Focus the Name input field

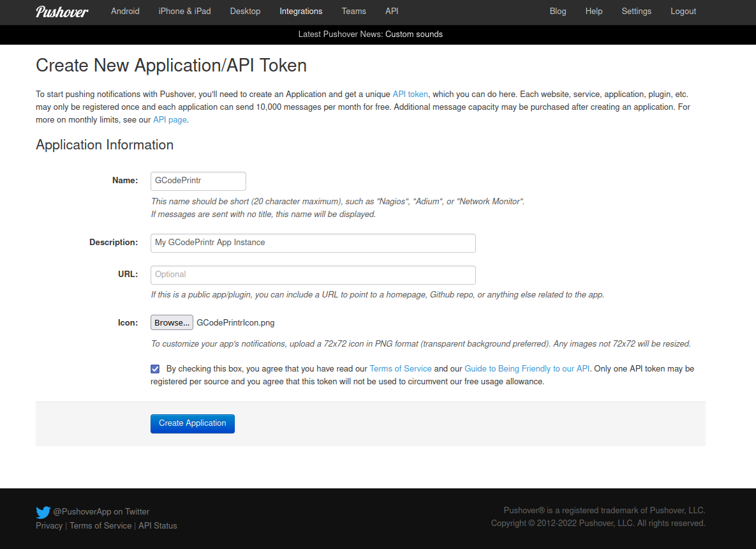point(198,181)
